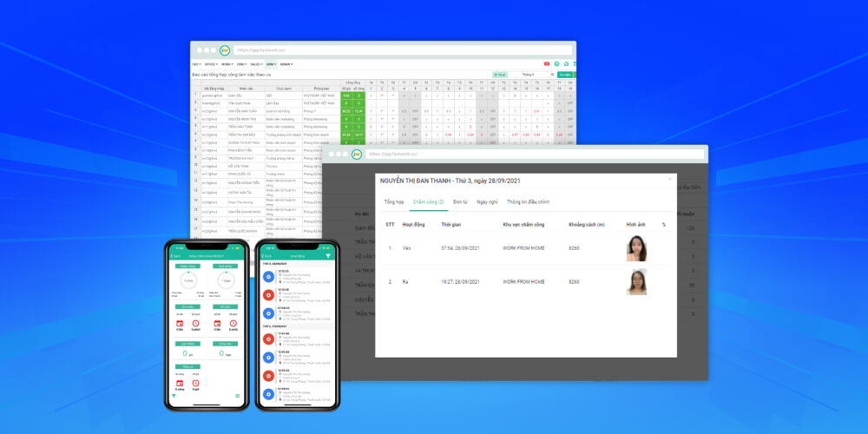
Task: Open the check-in photo for Vào entry
Action: (636, 248)
